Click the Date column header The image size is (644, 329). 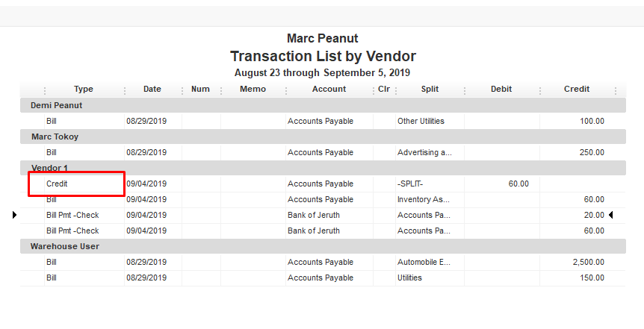[152, 89]
